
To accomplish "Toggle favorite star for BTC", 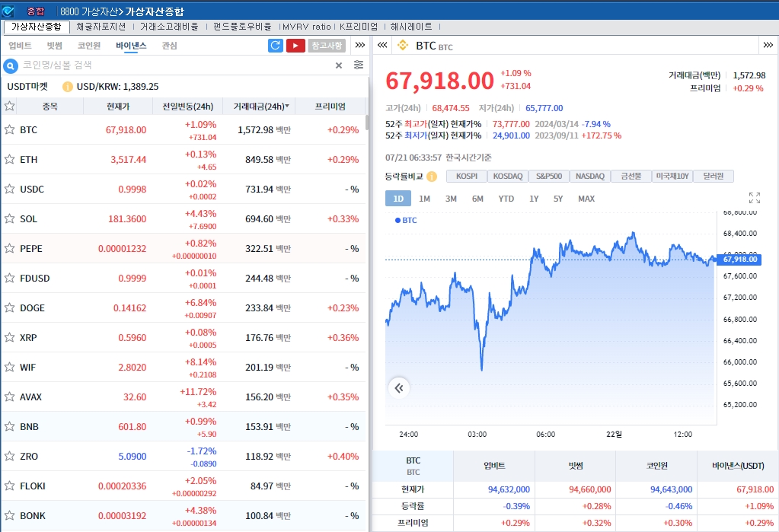I will 10,129.
